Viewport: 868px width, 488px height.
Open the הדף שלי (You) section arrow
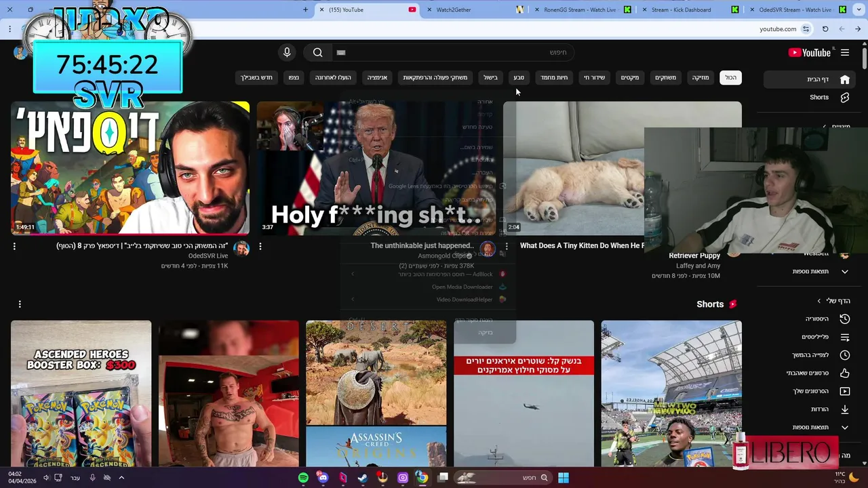coord(819,301)
